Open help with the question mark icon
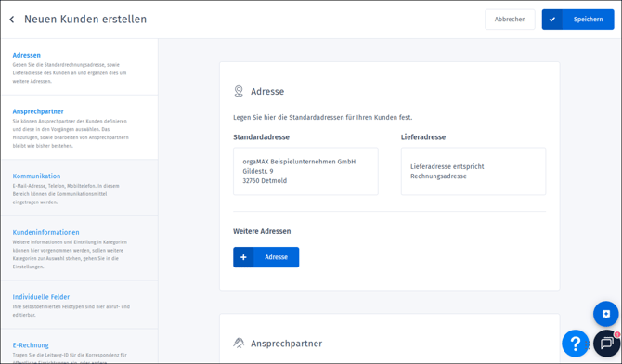 coord(576,344)
